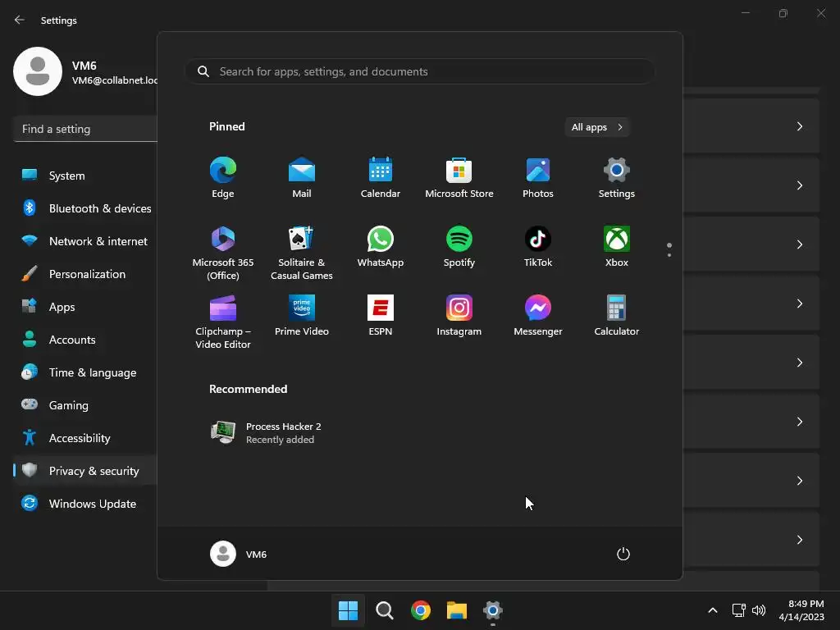Image resolution: width=840 pixels, height=630 pixels.
Task: Select Gaming settings category
Action: tap(85, 405)
